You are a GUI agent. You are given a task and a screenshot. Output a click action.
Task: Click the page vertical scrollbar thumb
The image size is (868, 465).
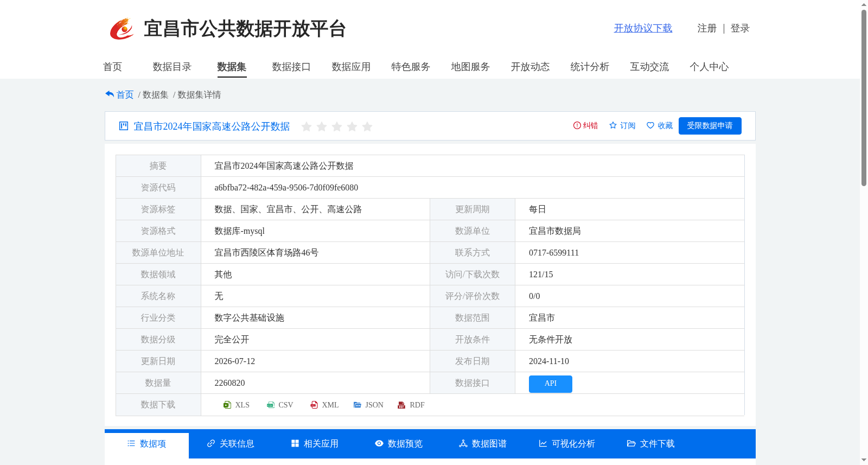point(864,98)
